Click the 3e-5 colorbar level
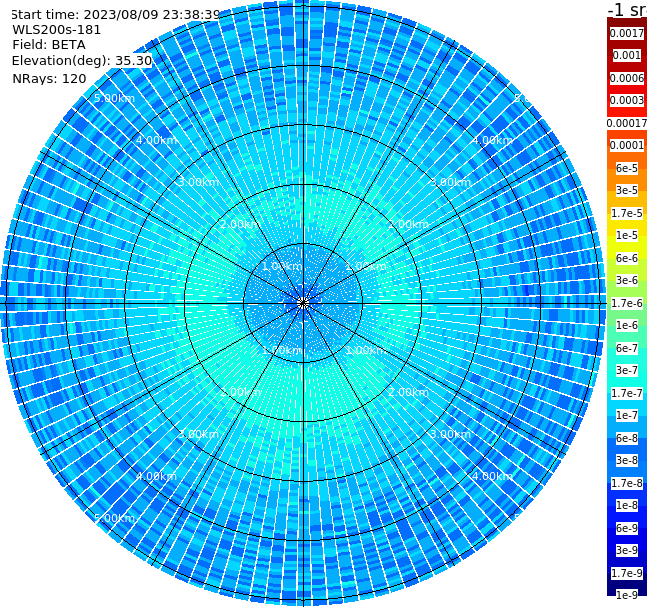The height and width of the screenshot is (607, 647). tap(627, 190)
